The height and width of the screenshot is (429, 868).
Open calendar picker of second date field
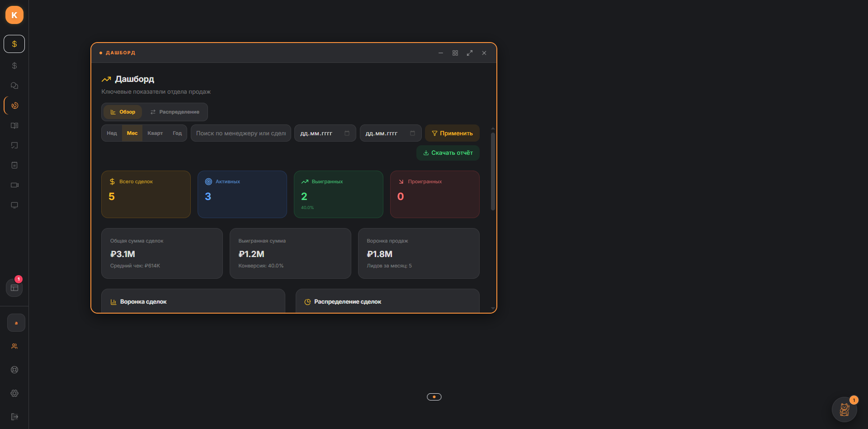tap(412, 133)
